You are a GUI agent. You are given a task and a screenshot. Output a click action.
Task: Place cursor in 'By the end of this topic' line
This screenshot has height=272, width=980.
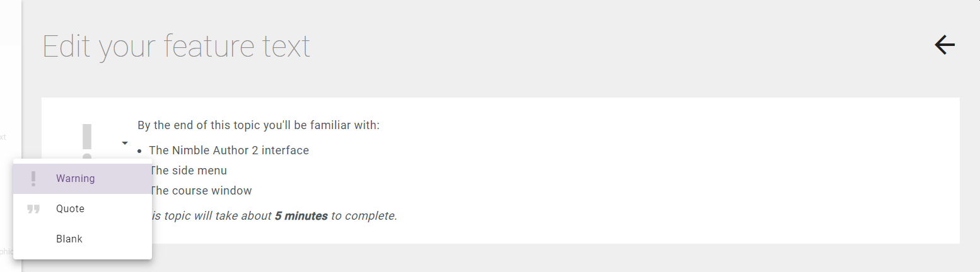coord(259,125)
